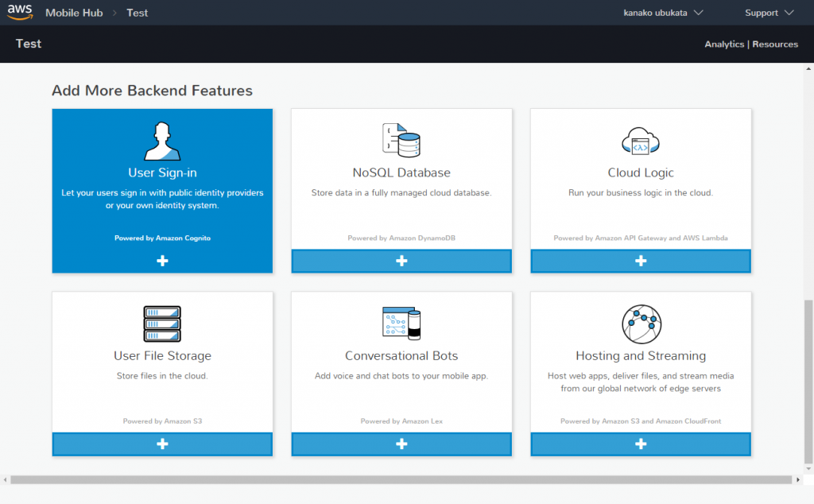Select the Conversational Bots title
814x504 pixels.
coord(401,355)
